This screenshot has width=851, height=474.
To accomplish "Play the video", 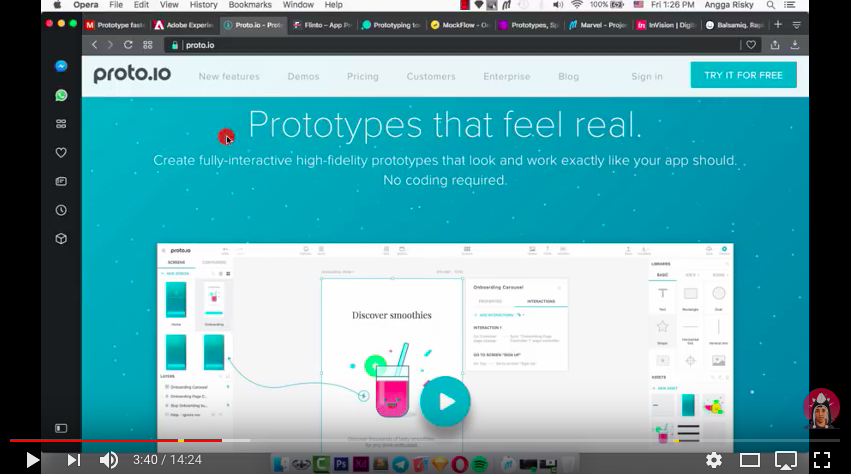I will pyautogui.click(x=33, y=460).
